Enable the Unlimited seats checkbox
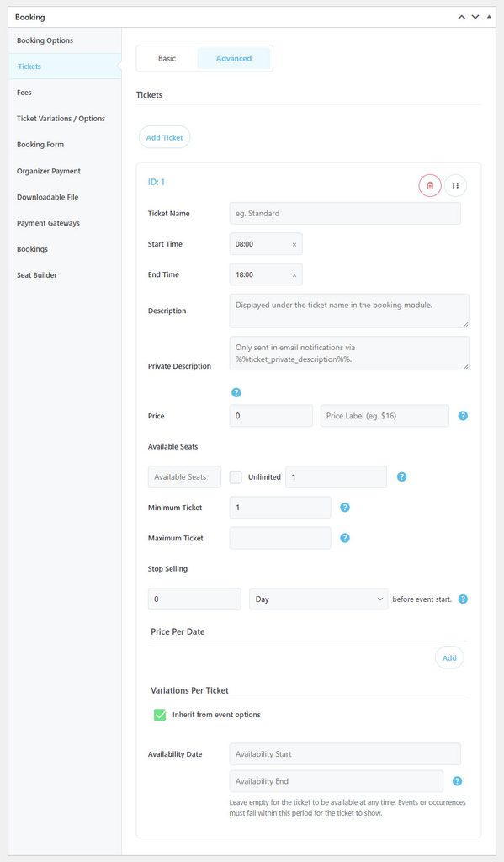Image resolution: width=504 pixels, height=862 pixels. [x=236, y=477]
